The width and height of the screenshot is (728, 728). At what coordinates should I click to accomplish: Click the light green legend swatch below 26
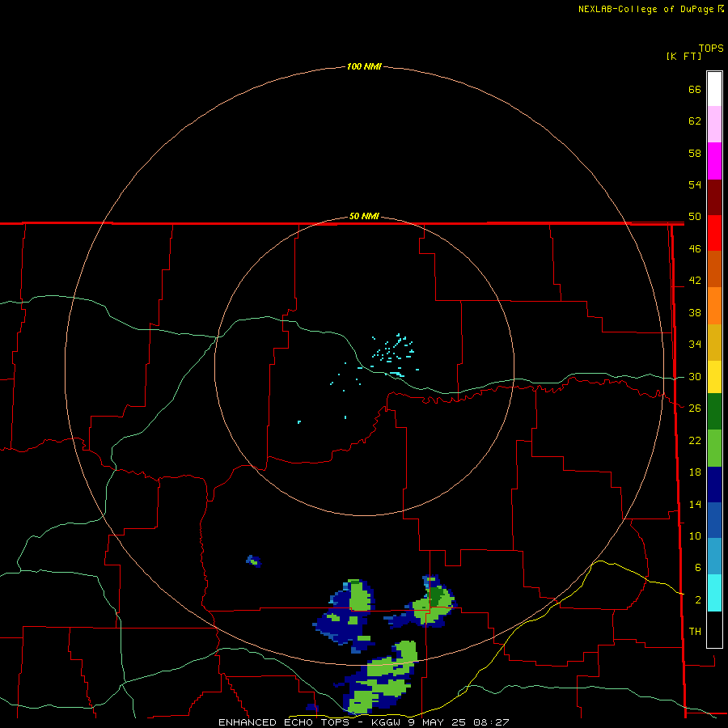[x=714, y=448]
